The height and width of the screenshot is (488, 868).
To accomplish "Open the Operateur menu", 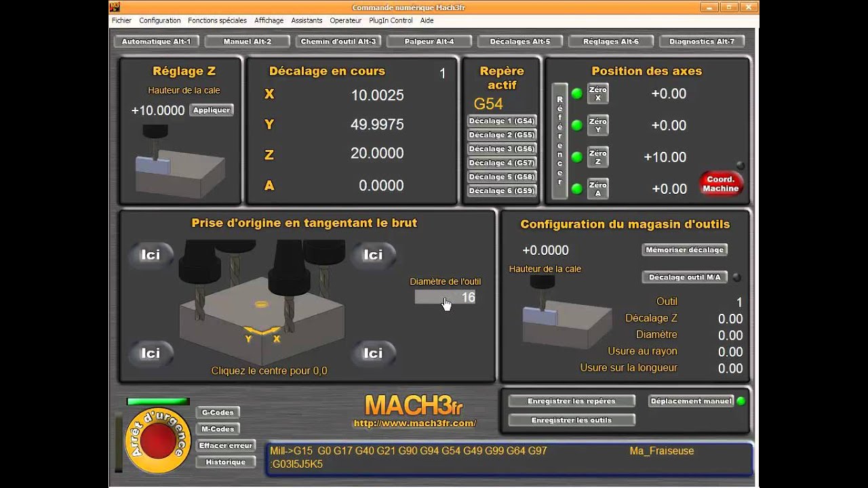I will coord(346,21).
